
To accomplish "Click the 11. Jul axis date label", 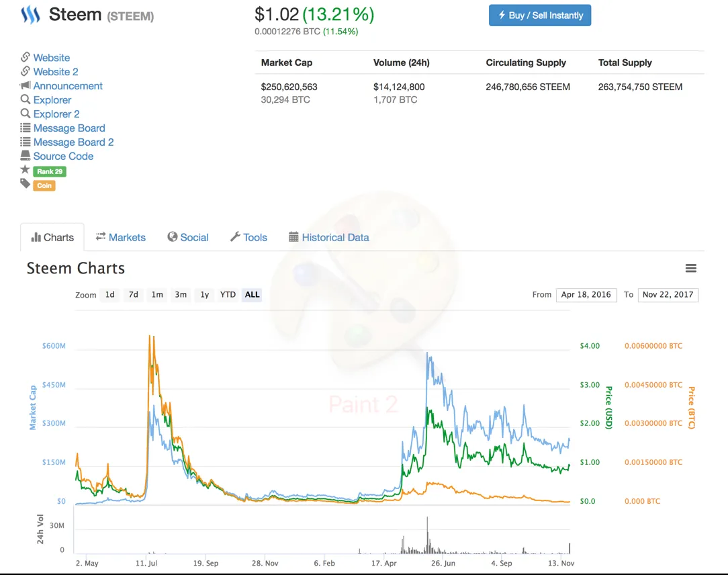I will pyautogui.click(x=146, y=563).
